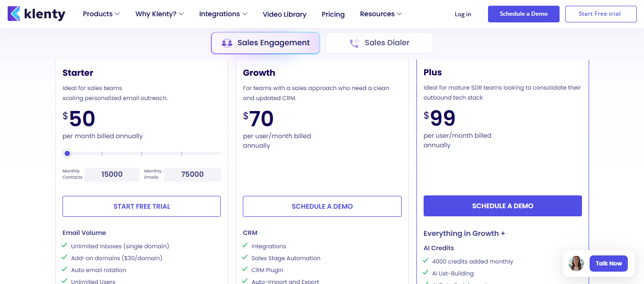Click the Plus plan heading
Screen dimensions: 644x284
point(433,72)
